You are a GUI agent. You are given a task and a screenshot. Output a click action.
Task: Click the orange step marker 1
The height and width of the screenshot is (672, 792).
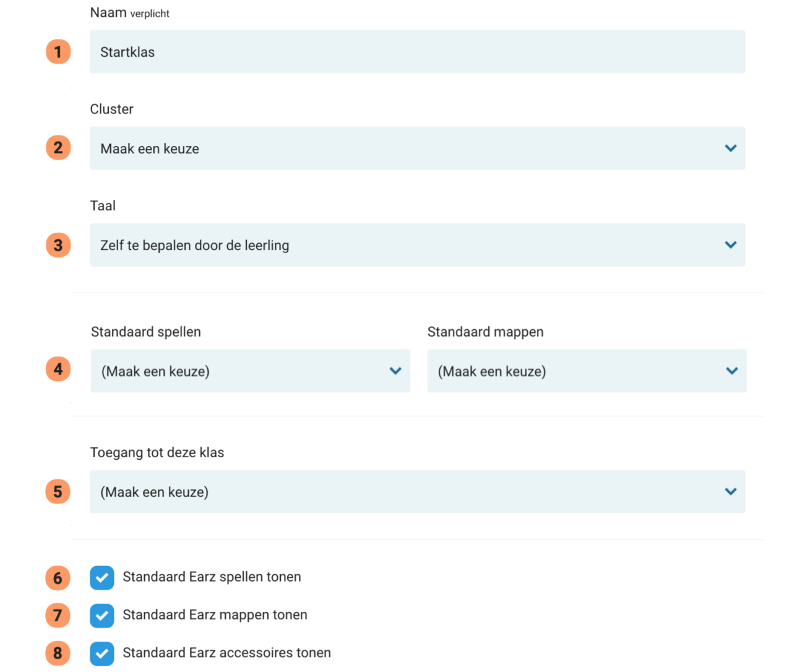58,51
